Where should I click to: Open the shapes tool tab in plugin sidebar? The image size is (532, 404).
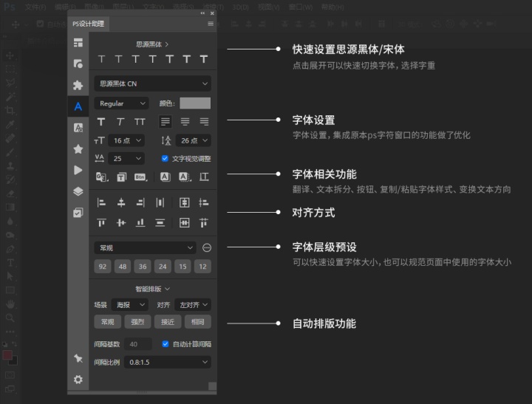click(78, 64)
